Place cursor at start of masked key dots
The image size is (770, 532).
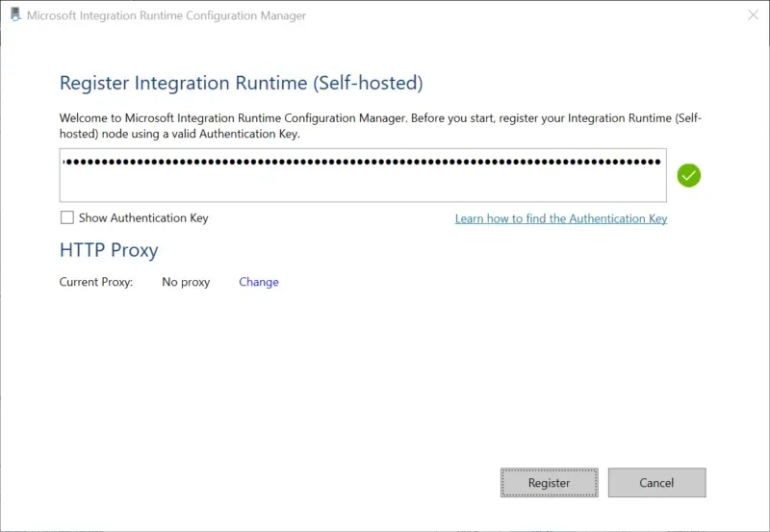point(64,162)
